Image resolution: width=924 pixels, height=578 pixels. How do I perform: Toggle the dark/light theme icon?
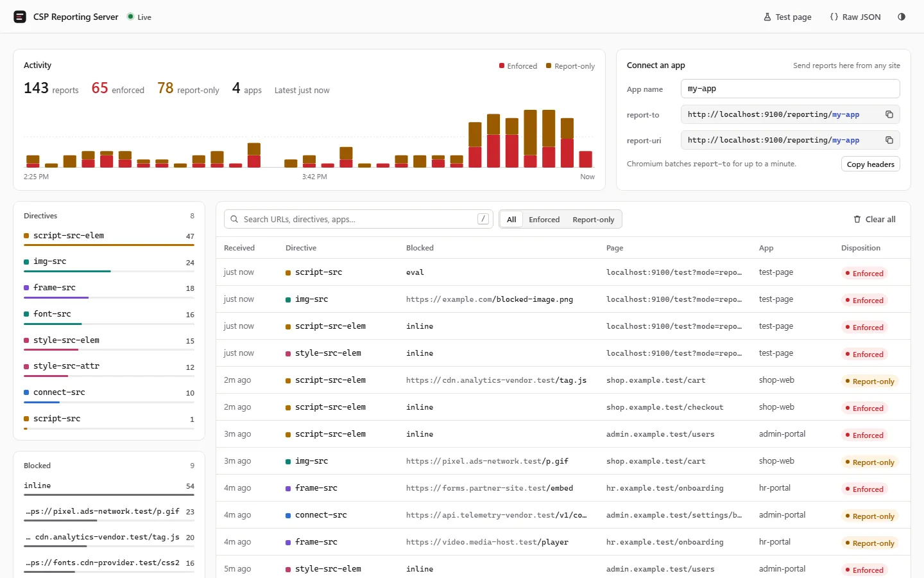[x=902, y=17]
